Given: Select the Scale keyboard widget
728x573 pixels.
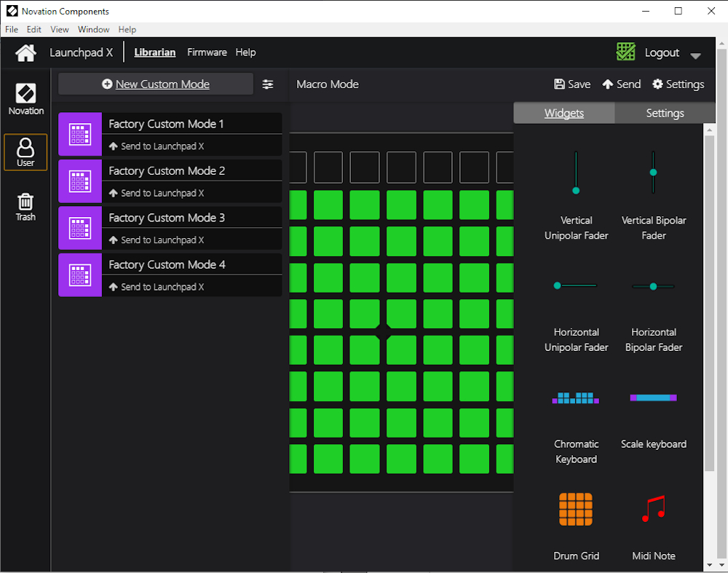Looking at the screenshot, I should click(x=653, y=398).
